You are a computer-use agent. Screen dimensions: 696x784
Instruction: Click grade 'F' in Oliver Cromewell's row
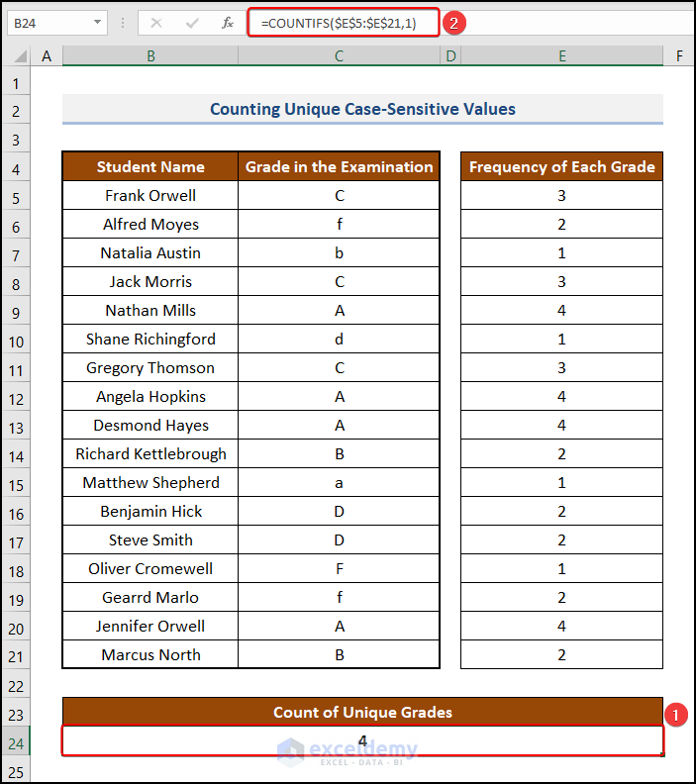point(339,568)
